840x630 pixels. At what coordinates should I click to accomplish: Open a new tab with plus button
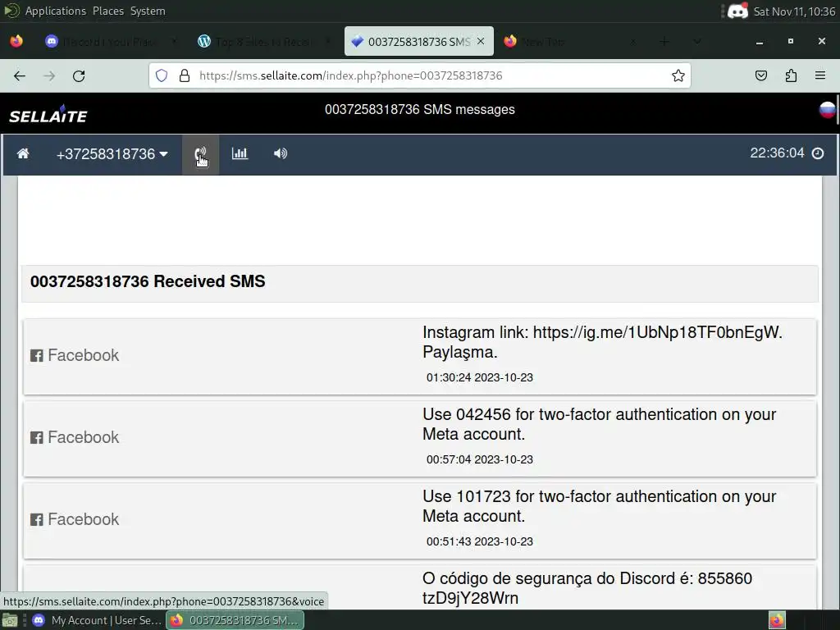point(664,41)
